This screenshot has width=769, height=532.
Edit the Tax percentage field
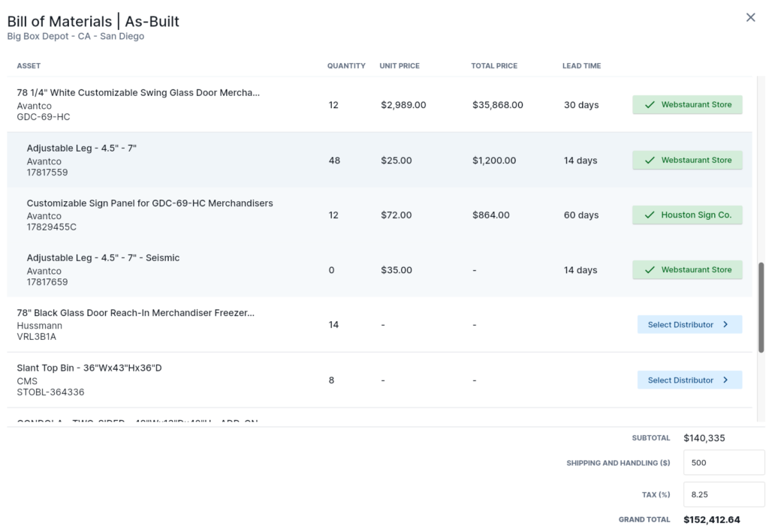pos(723,495)
